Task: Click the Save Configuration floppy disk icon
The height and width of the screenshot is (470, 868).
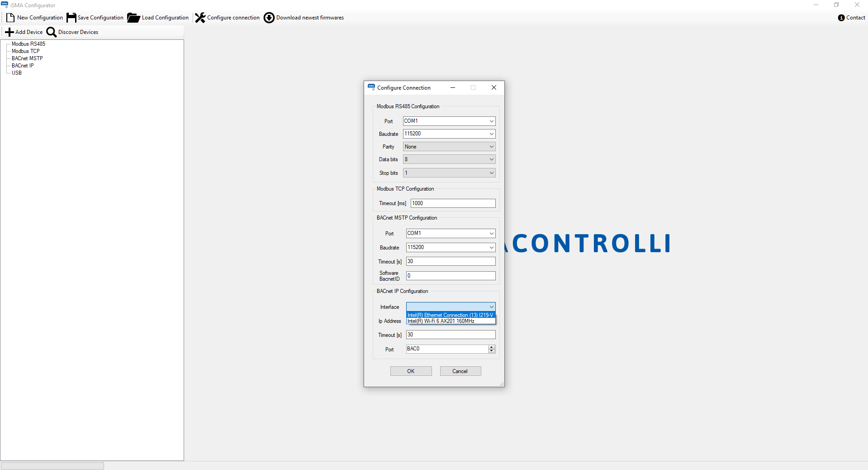Action: click(x=71, y=18)
